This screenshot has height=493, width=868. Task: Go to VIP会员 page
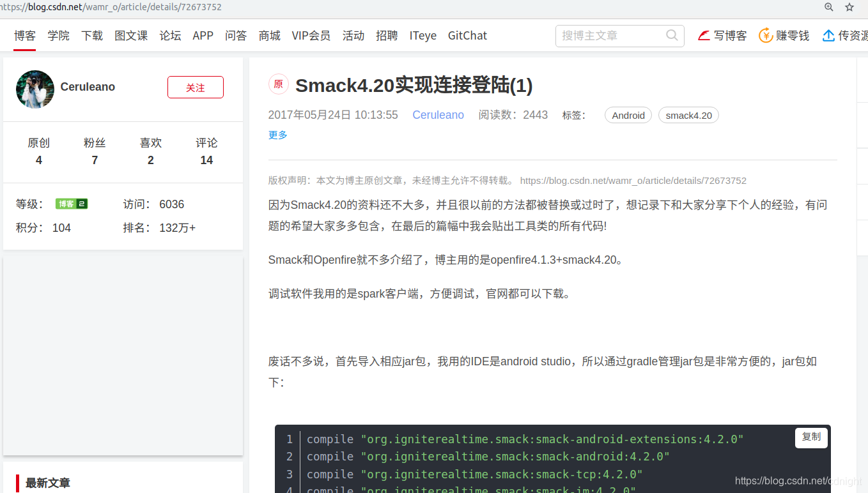click(311, 36)
